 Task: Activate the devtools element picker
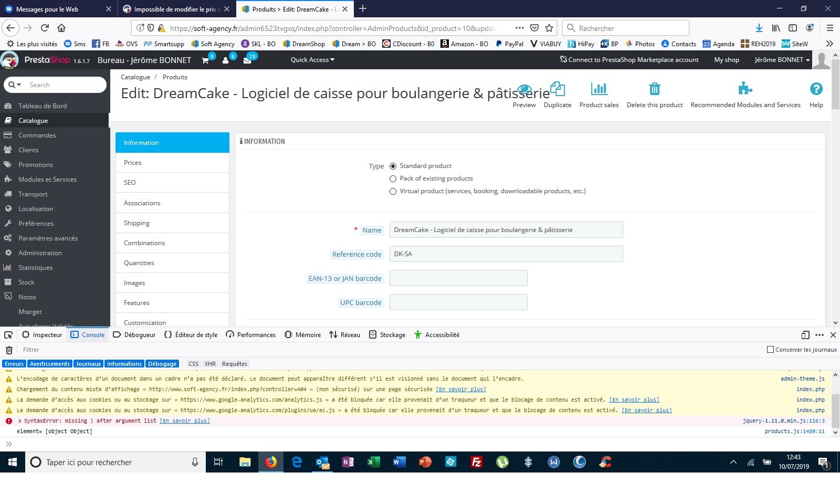8,335
